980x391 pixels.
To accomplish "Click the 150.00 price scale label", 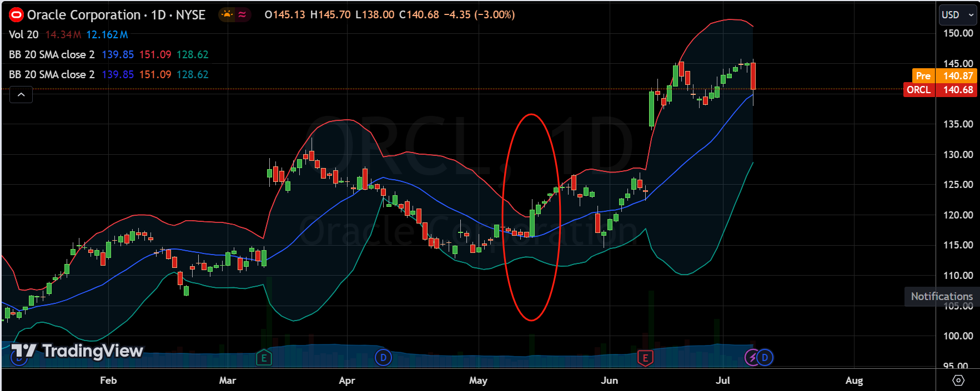I will pos(958,33).
